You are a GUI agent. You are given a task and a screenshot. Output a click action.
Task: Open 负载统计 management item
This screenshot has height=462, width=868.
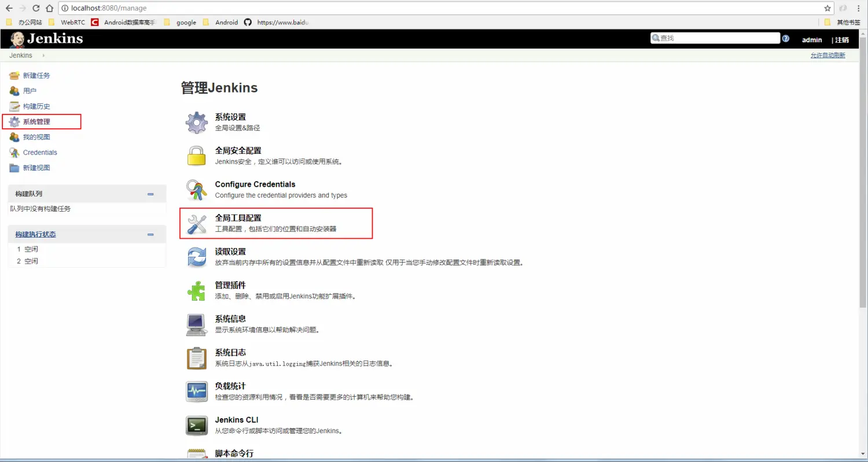pos(230,386)
